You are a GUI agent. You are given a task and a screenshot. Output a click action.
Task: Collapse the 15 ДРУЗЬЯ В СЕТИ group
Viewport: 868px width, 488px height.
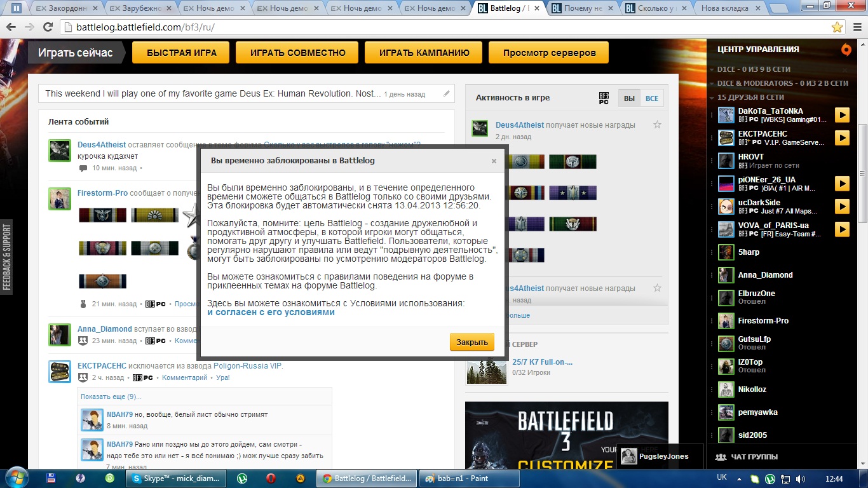[712, 97]
